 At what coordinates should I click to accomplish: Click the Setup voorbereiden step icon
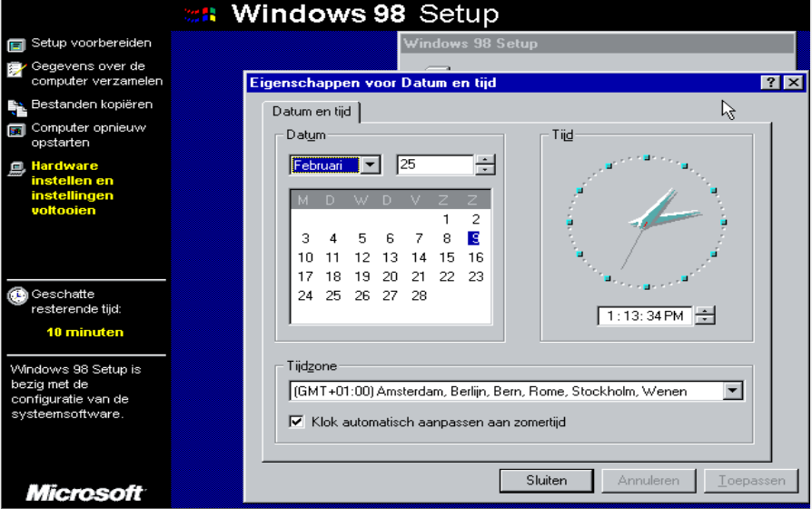click(16, 45)
